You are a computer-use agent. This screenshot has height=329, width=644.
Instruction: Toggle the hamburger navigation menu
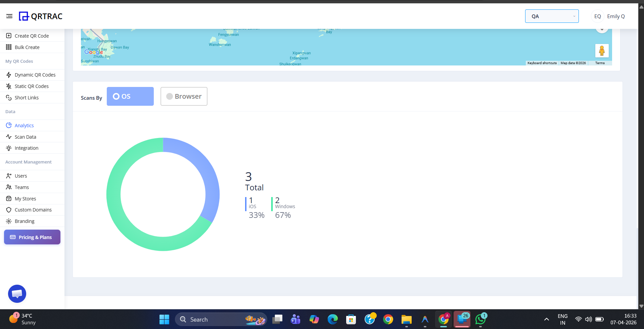[x=9, y=16]
